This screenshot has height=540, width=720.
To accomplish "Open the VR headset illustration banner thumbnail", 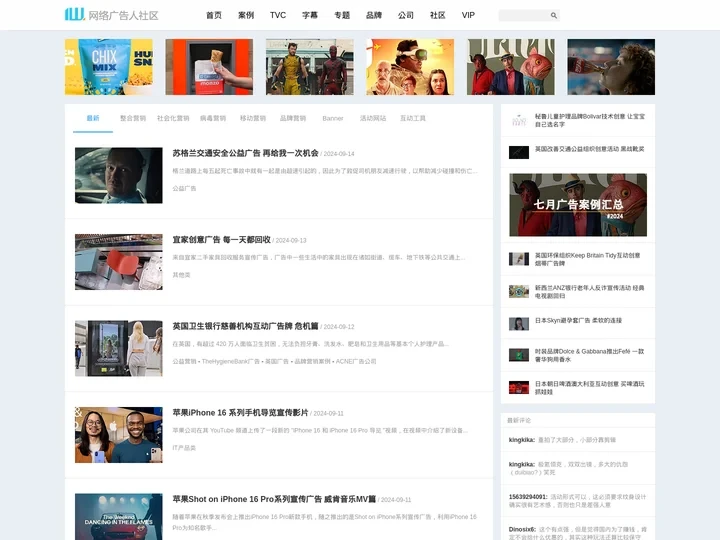I will pos(410,67).
